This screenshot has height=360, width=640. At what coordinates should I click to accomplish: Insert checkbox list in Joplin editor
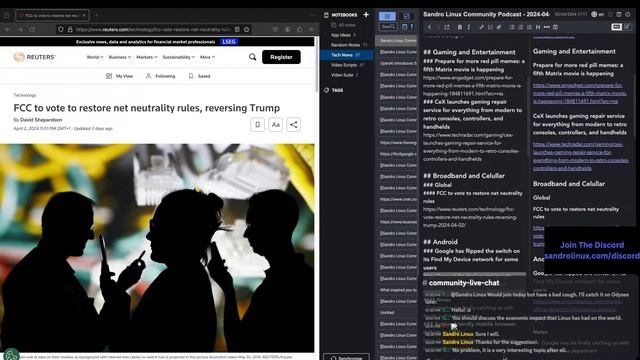pyautogui.click(x=529, y=27)
